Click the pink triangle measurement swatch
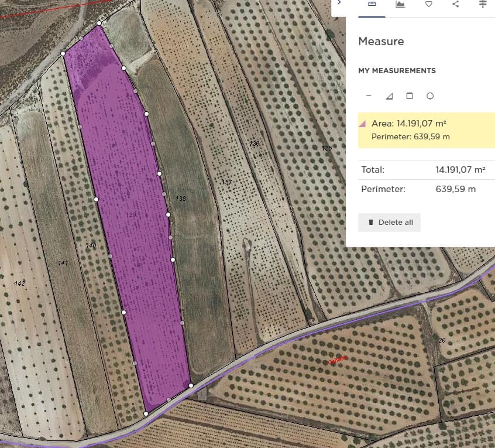 362,123
